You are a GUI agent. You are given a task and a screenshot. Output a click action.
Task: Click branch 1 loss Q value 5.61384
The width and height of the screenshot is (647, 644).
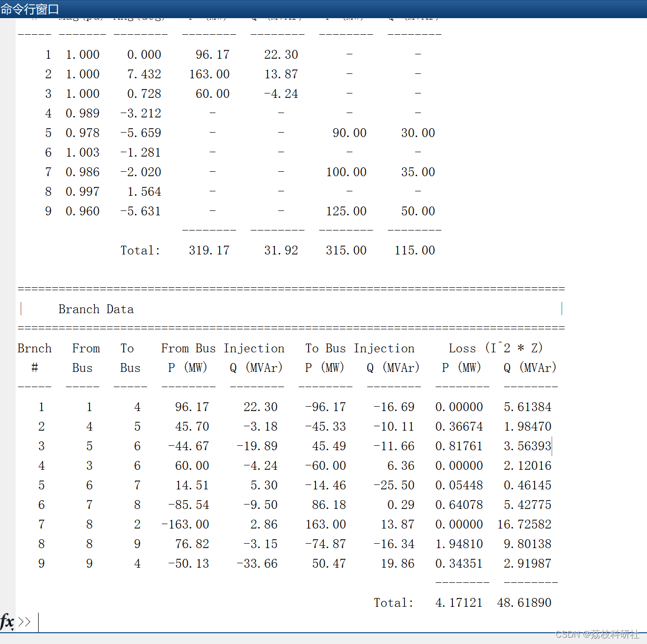[x=528, y=407]
